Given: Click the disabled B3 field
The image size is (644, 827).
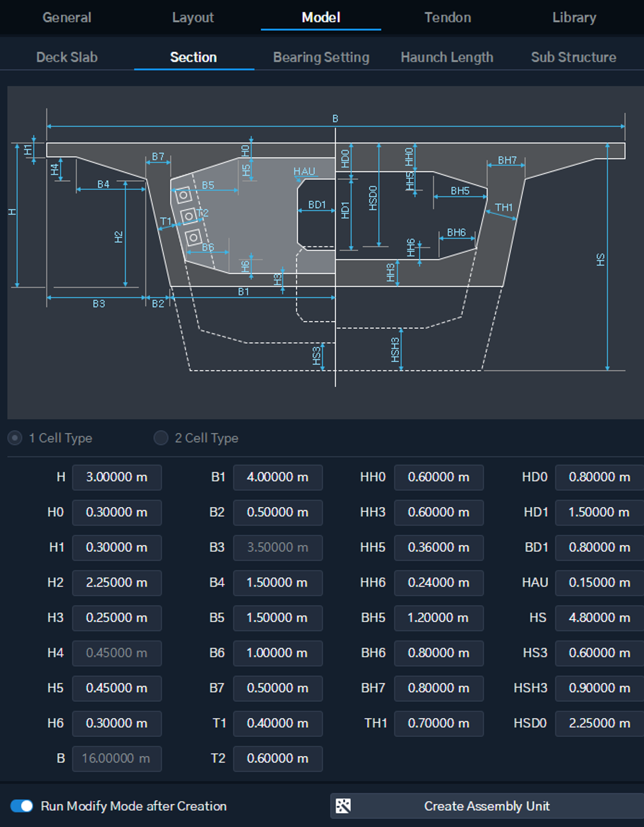Looking at the screenshot, I should pyautogui.click(x=278, y=547).
